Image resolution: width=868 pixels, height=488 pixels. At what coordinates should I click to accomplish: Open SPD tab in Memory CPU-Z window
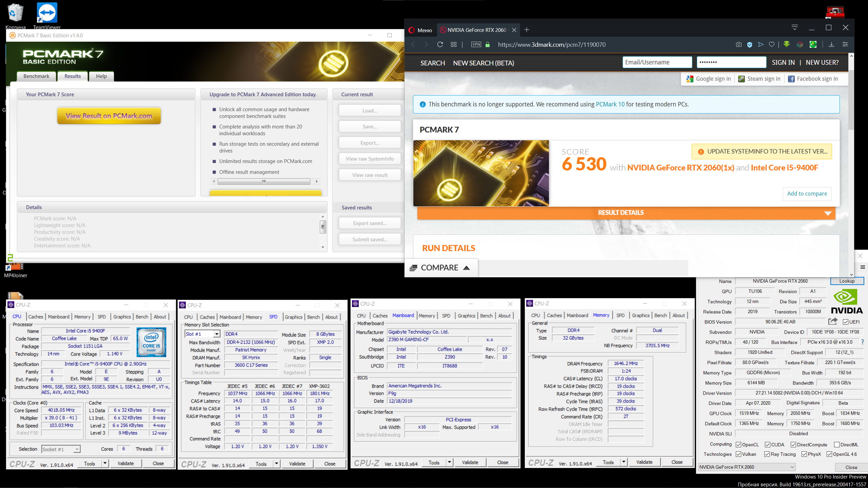[620, 315]
